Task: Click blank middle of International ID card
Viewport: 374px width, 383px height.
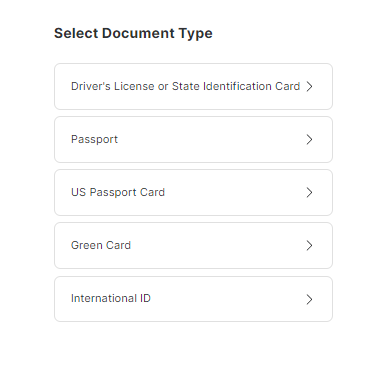Action: (x=227, y=299)
